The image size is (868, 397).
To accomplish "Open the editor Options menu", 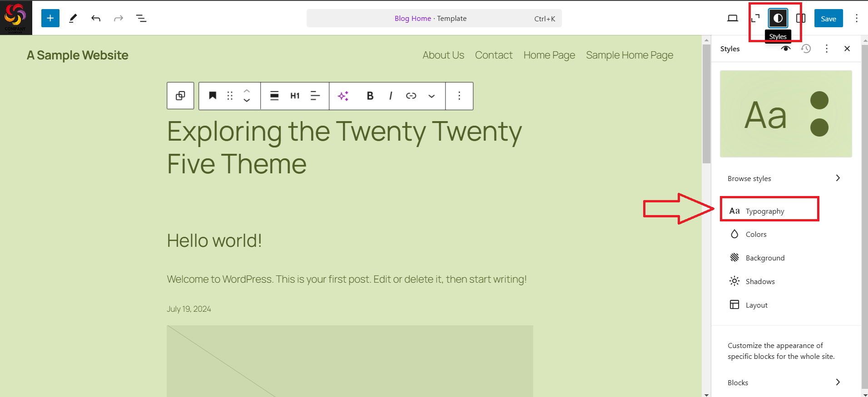I will point(857,18).
